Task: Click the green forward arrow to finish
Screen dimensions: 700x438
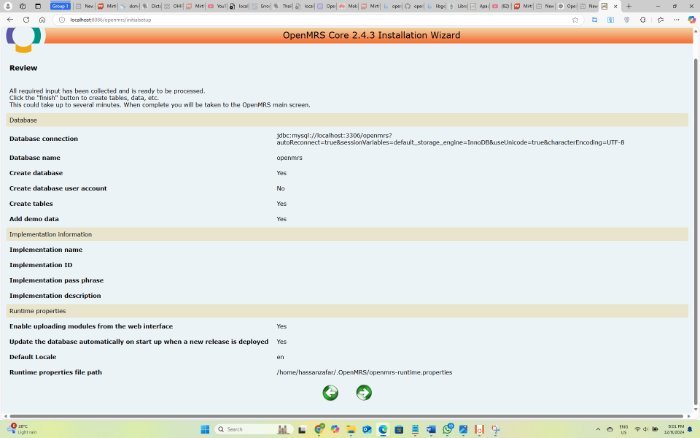Action: [363, 393]
